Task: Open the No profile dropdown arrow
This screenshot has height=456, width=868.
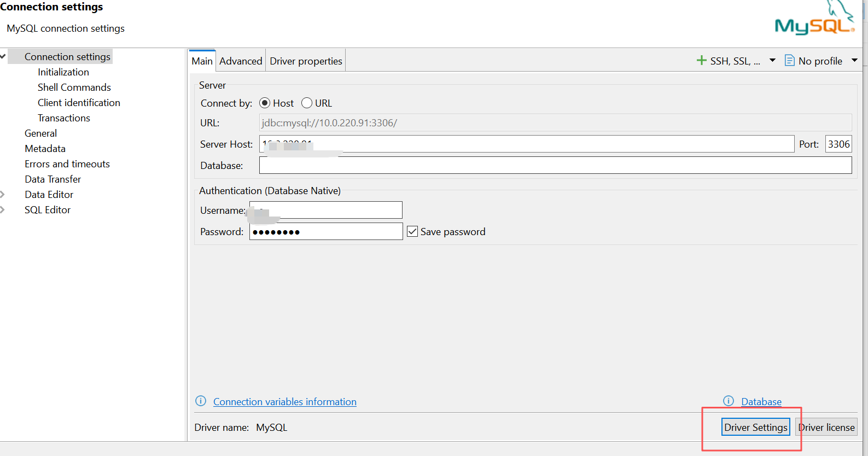Action: click(854, 61)
